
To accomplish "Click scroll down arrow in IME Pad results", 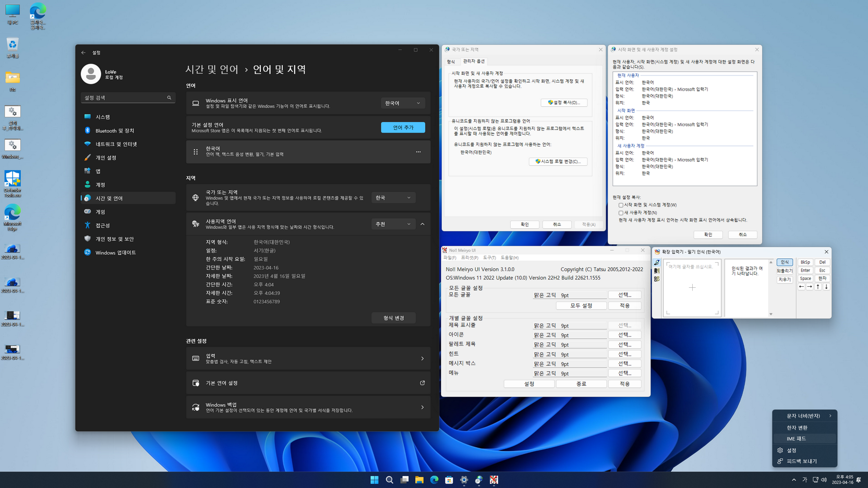I will click(771, 314).
